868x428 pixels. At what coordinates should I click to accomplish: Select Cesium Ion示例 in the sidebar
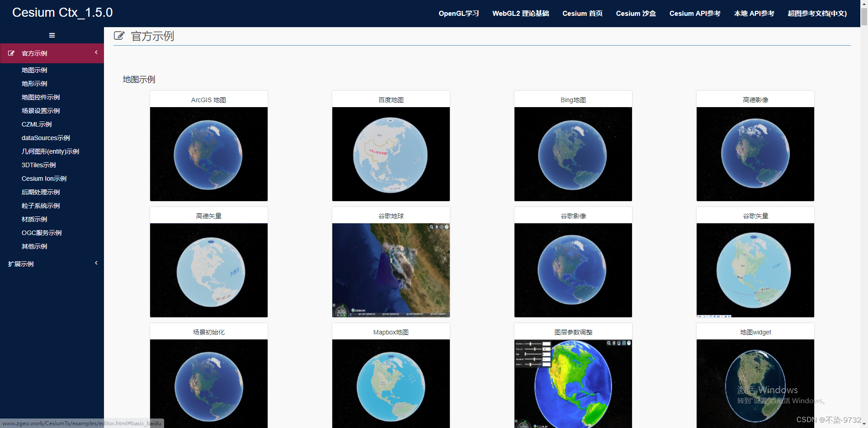click(x=44, y=179)
